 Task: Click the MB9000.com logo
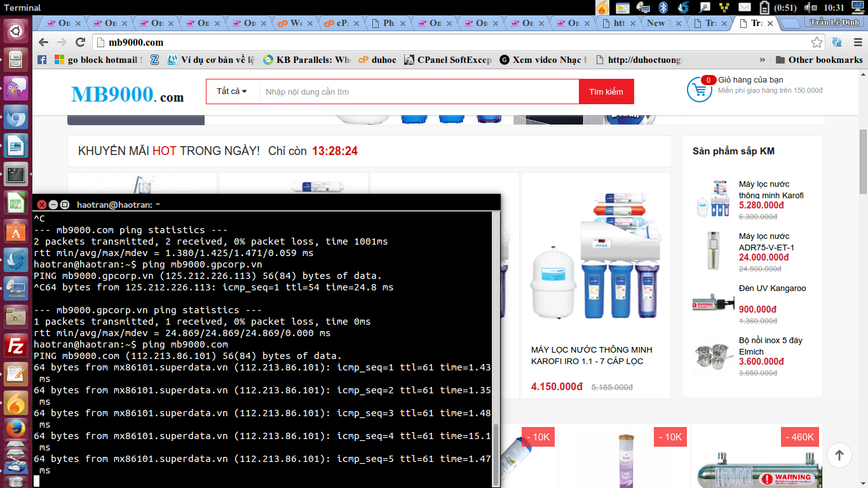(127, 94)
